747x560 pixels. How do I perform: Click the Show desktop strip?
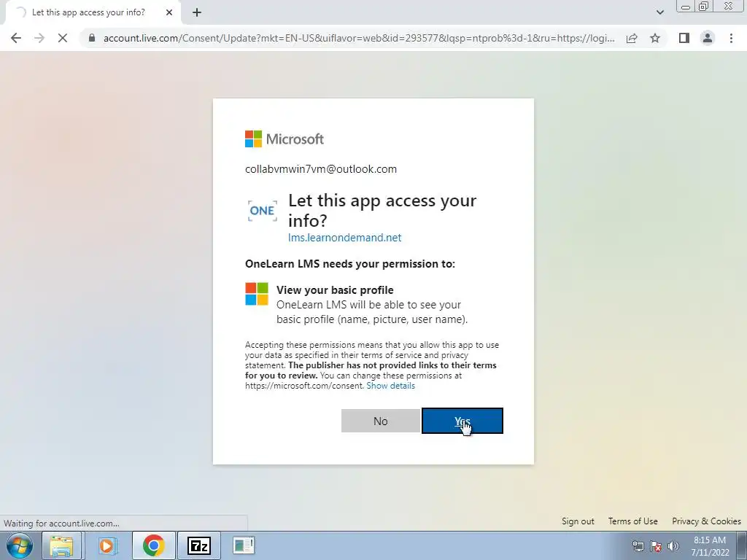pos(742,545)
